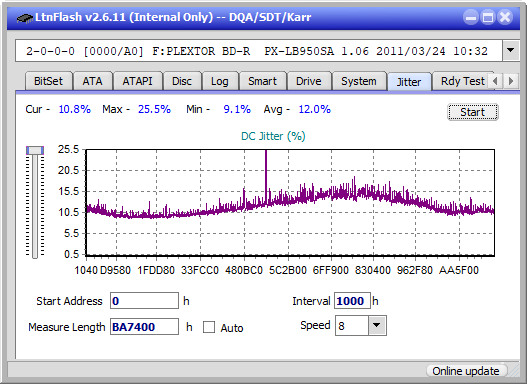
Task: Select the Jitter tab
Action: point(409,82)
